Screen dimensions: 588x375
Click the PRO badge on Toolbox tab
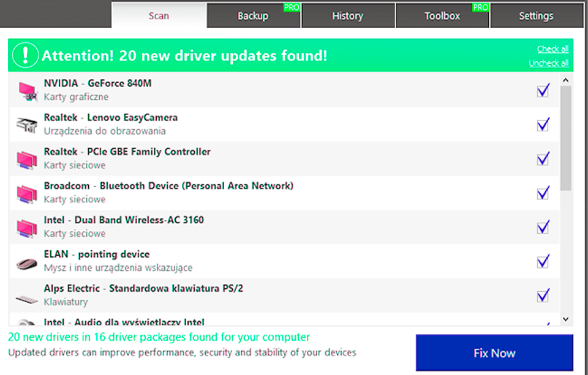tap(480, 7)
